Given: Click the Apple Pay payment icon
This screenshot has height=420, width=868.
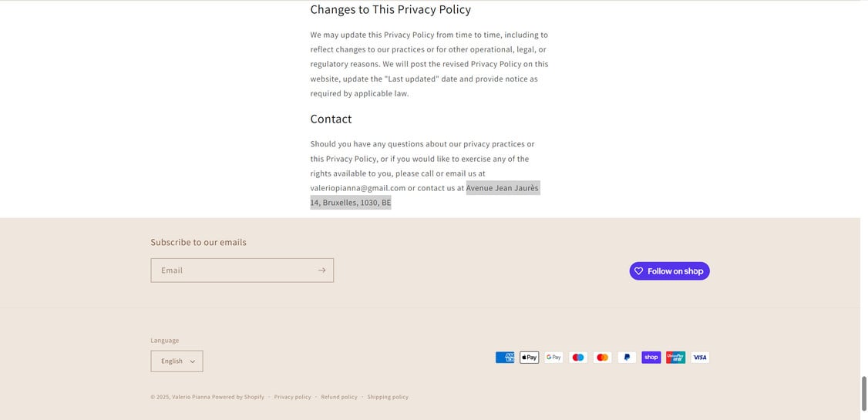Looking at the screenshot, I should click(x=530, y=358).
